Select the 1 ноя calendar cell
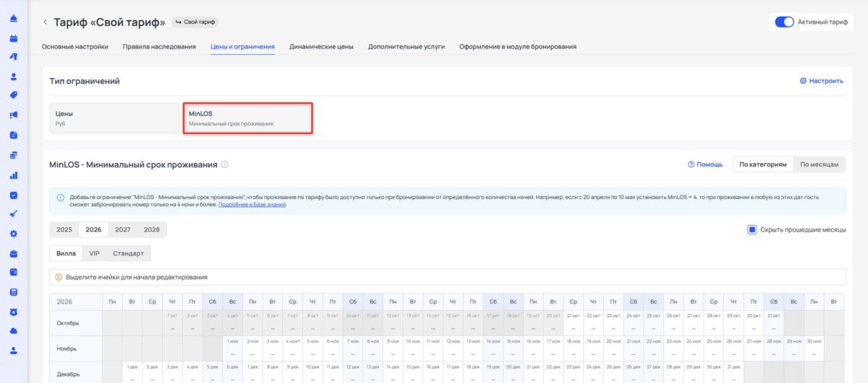Viewport: 868px width, 383px height. click(232, 348)
